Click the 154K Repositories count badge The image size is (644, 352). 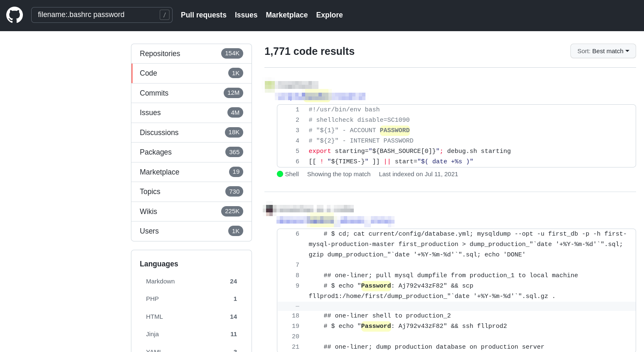click(232, 53)
